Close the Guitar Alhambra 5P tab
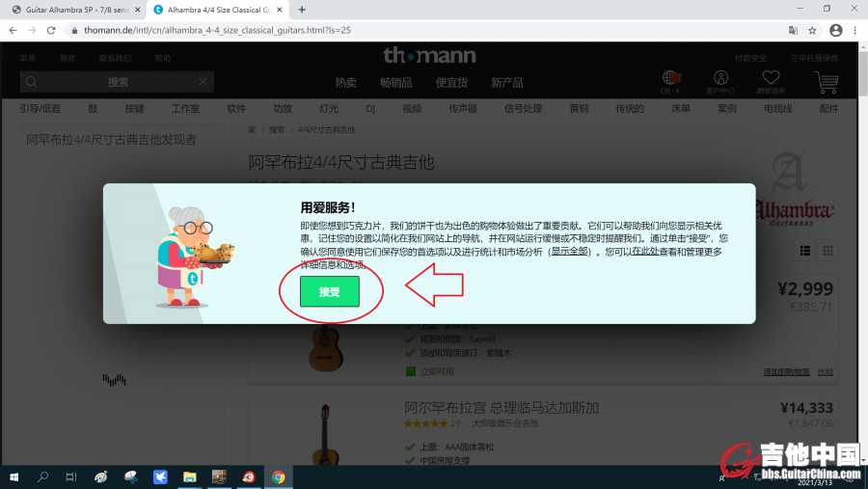This screenshot has height=489, width=868. pyautogui.click(x=138, y=10)
